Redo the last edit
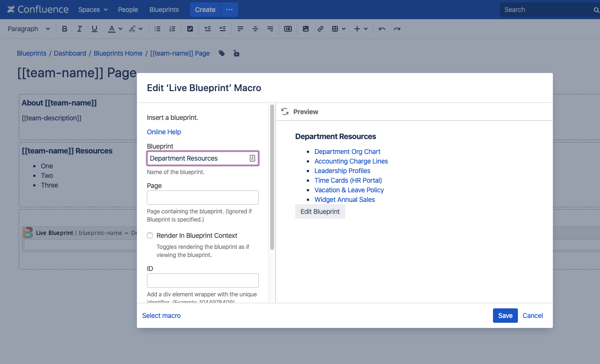The height and width of the screenshot is (364, 600). tap(397, 29)
